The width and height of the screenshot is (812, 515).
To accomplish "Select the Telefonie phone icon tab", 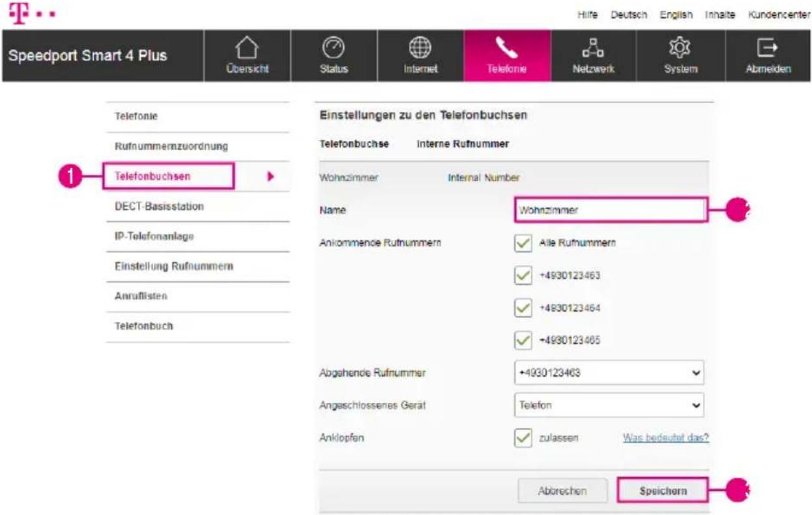I will (507, 55).
